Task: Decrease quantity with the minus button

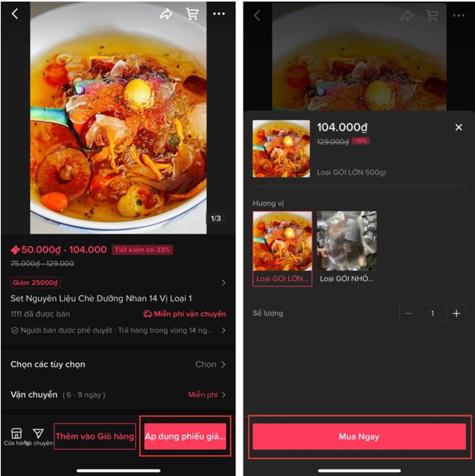Action: click(x=409, y=314)
